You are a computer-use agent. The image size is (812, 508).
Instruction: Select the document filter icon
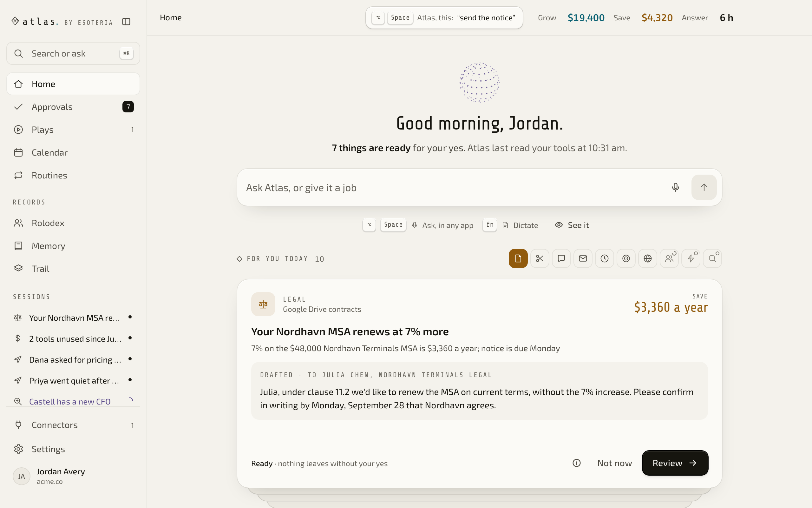click(518, 258)
